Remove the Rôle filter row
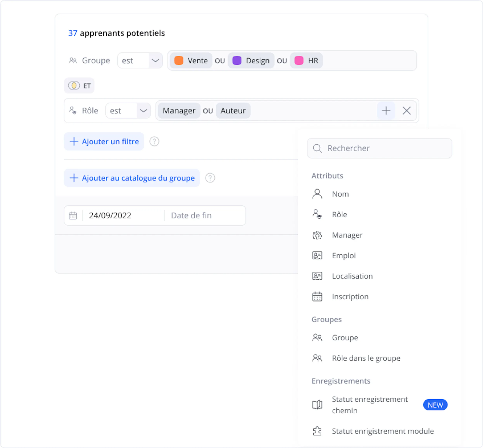The width and height of the screenshot is (483, 448). pos(407,110)
